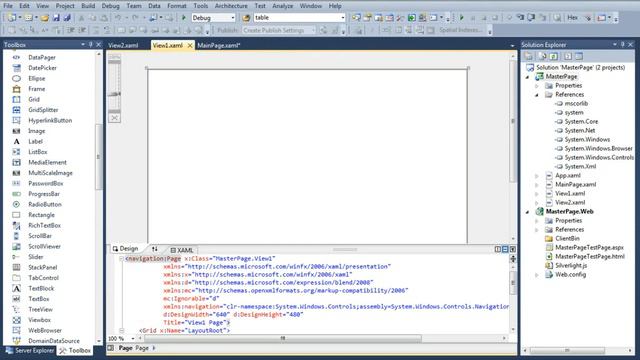Switch to the Design view tab
640x360 pixels.
tap(125, 249)
